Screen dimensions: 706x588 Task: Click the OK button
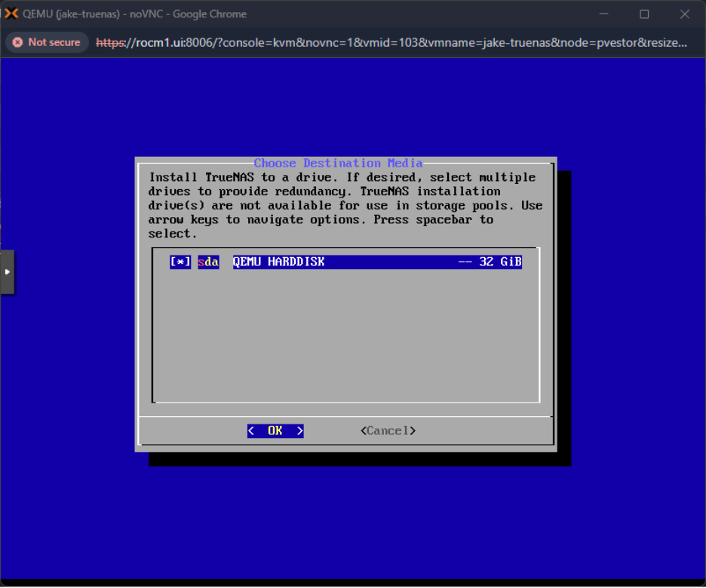[x=275, y=431]
